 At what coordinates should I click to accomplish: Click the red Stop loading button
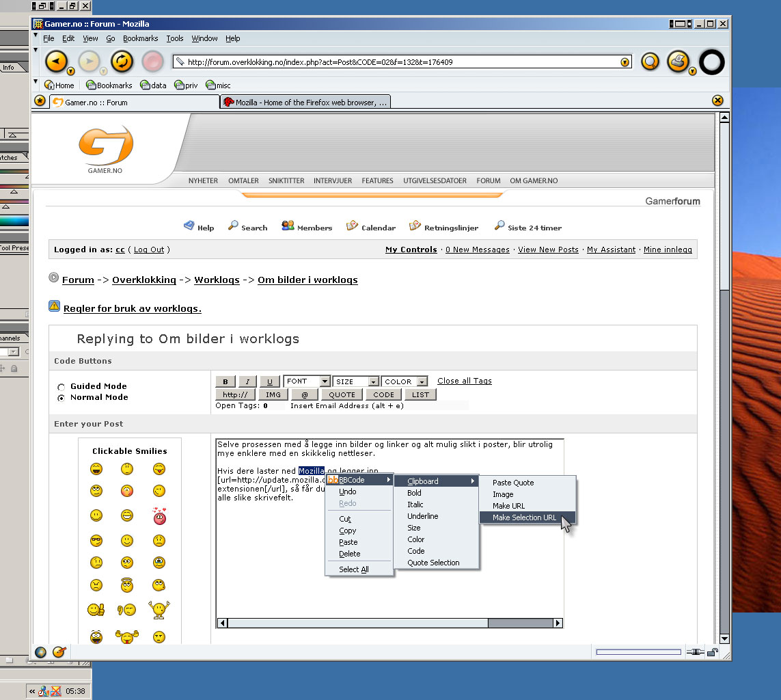point(152,62)
